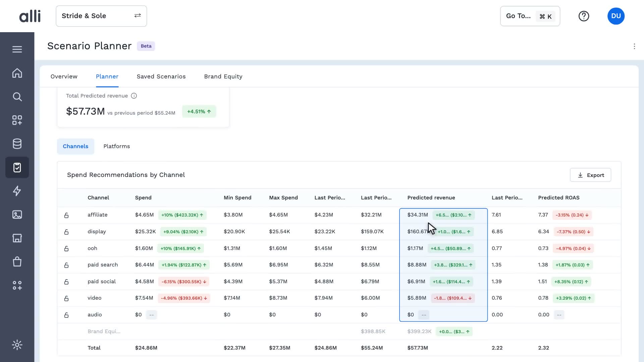Image resolution: width=644 pixels, height=362 pixels.
Task: Open the shopping bag sidebar icon
Action: (x=17, y=261)
